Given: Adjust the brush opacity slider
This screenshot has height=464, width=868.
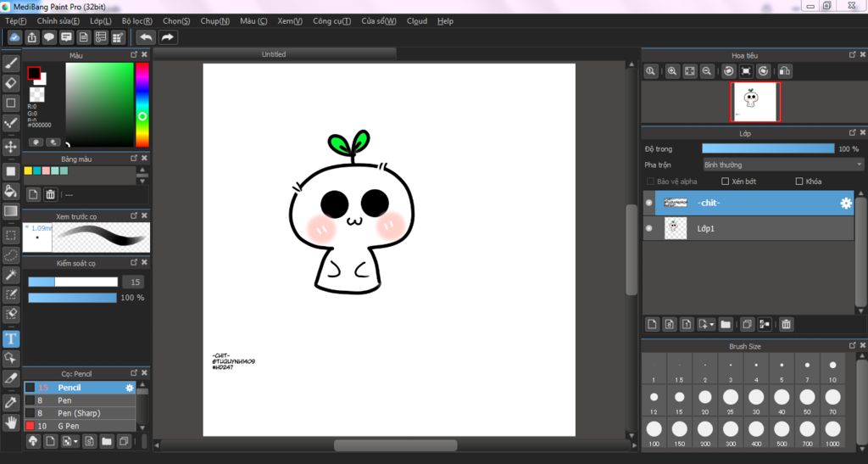Looking at the screenshot, I should (73, 298).
